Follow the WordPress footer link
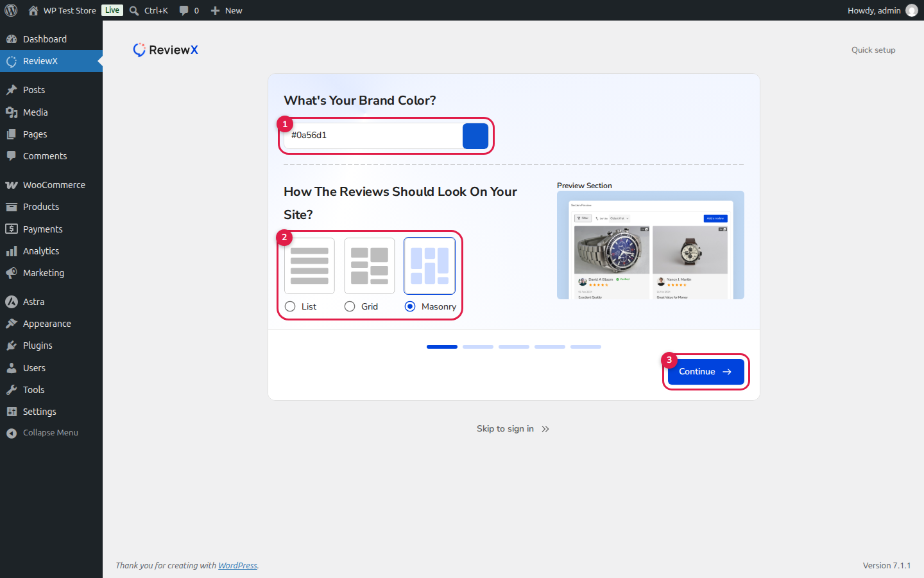This screenshot has height=578, width=924. [237, 566]
